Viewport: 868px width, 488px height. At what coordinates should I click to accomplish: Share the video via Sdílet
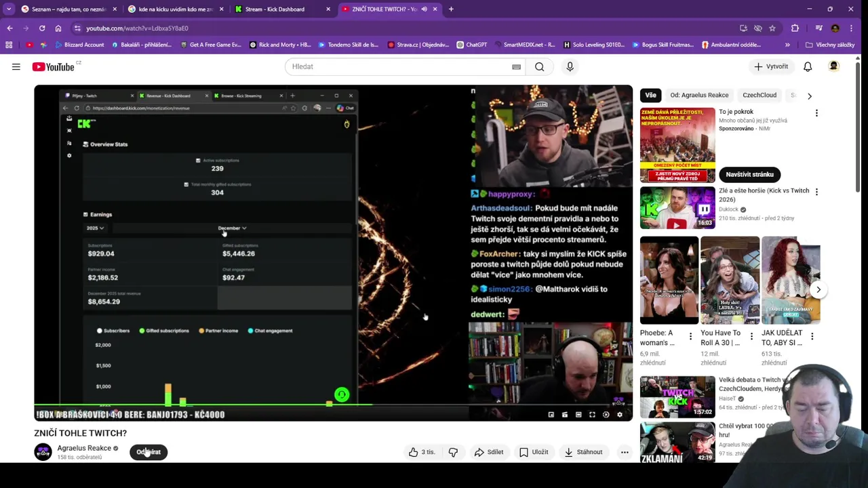(x=489, y=452)
